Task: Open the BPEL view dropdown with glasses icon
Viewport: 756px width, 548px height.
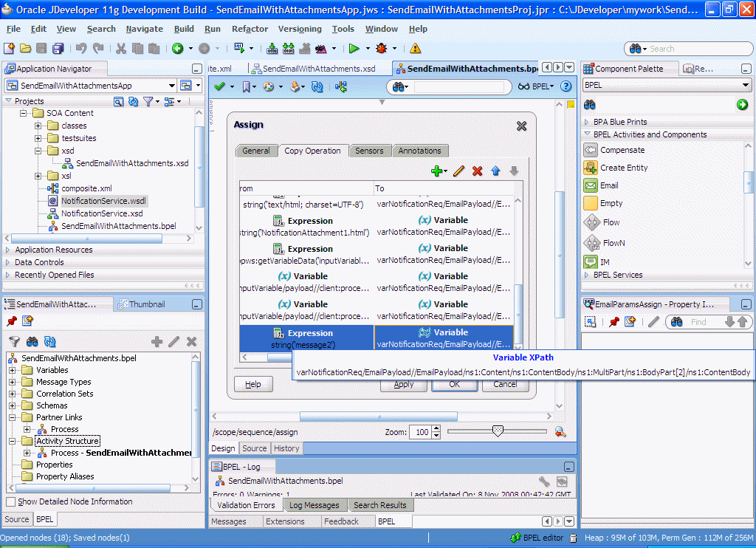Action: [536, 86]
